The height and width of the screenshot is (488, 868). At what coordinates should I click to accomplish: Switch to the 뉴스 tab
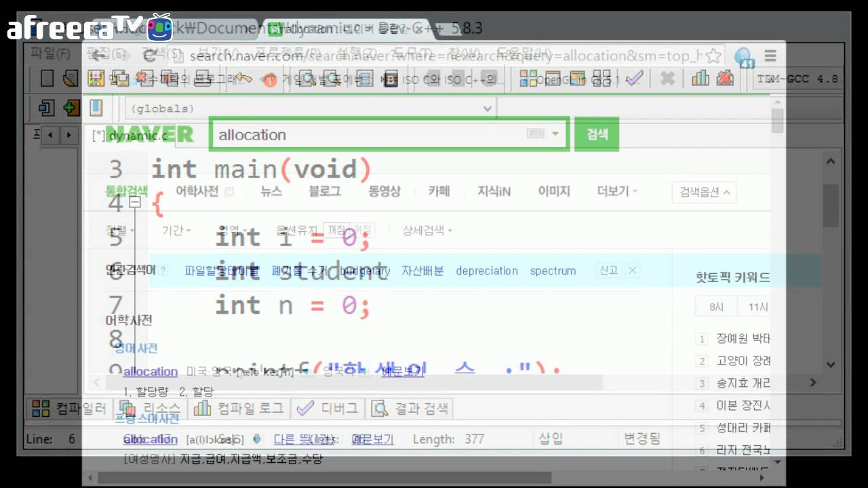(x=271, y=191)
